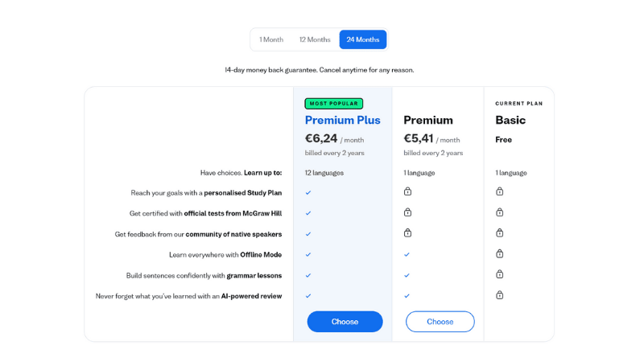
Task: Click the Basic plan heading
Action: tap(510, 120)
